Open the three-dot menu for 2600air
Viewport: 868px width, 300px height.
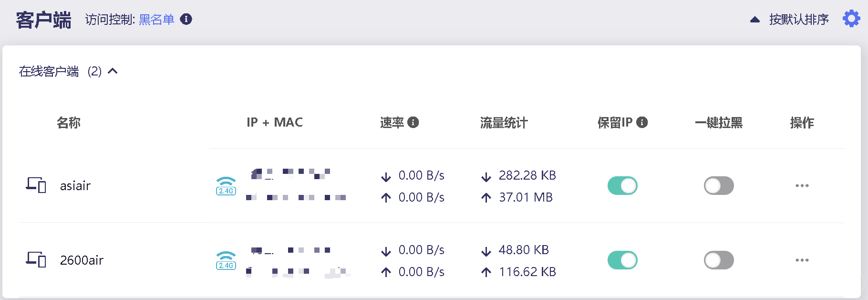tap(802, 260)
